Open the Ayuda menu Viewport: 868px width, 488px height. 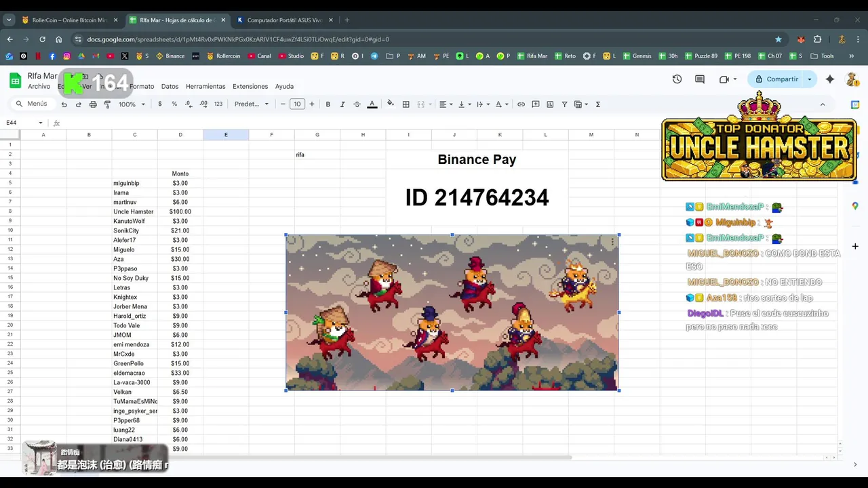(x=284, y=87)
